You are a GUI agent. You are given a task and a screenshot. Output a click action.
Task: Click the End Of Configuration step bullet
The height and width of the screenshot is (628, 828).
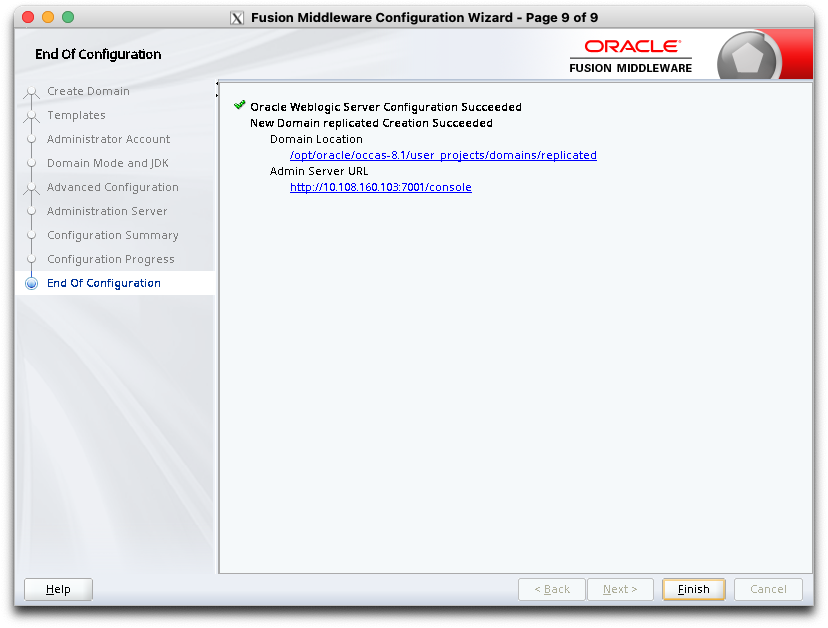32,284
